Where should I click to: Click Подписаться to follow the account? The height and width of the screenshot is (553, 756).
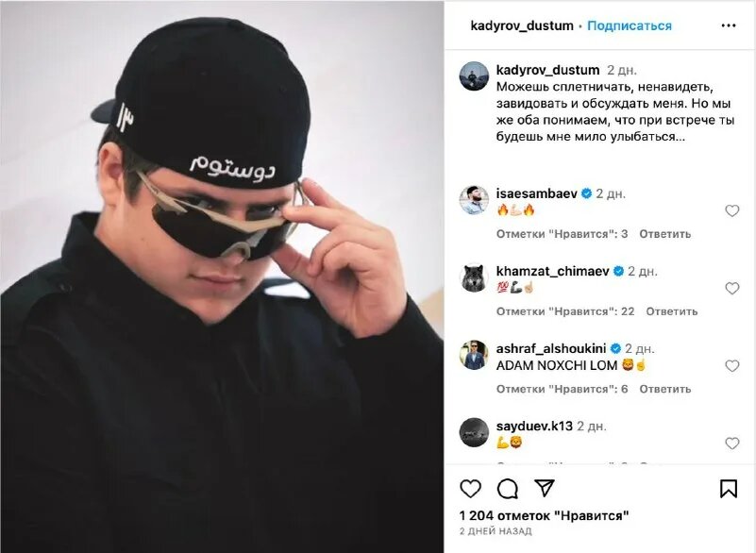pos(630,25)
